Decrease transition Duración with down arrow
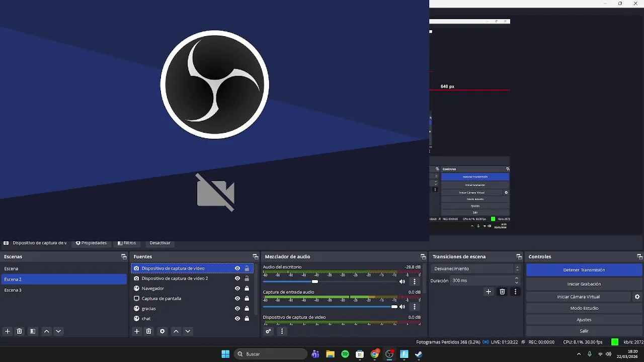The image size is (644, 362). pos(517,283)
